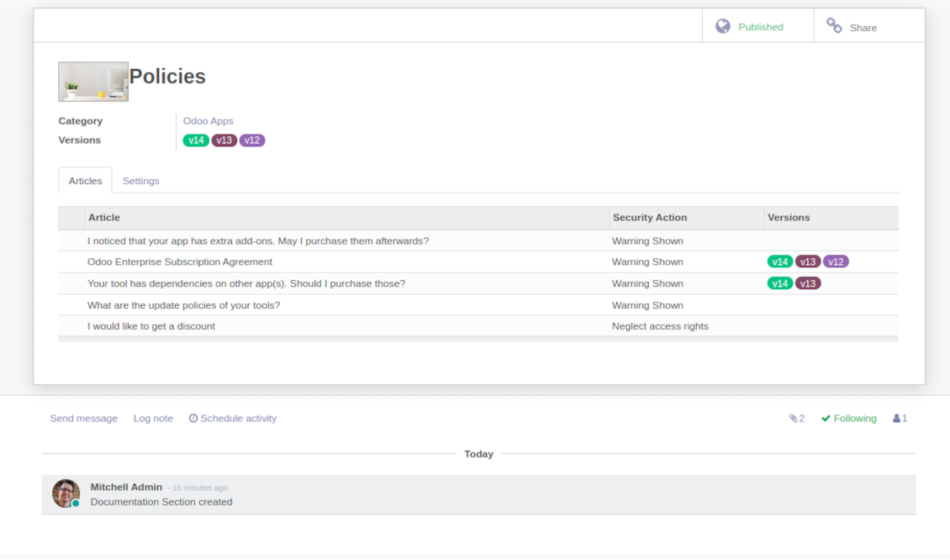Click the Share link icon
The width and height of the screenshot is (950, 560).
(834, 25)
